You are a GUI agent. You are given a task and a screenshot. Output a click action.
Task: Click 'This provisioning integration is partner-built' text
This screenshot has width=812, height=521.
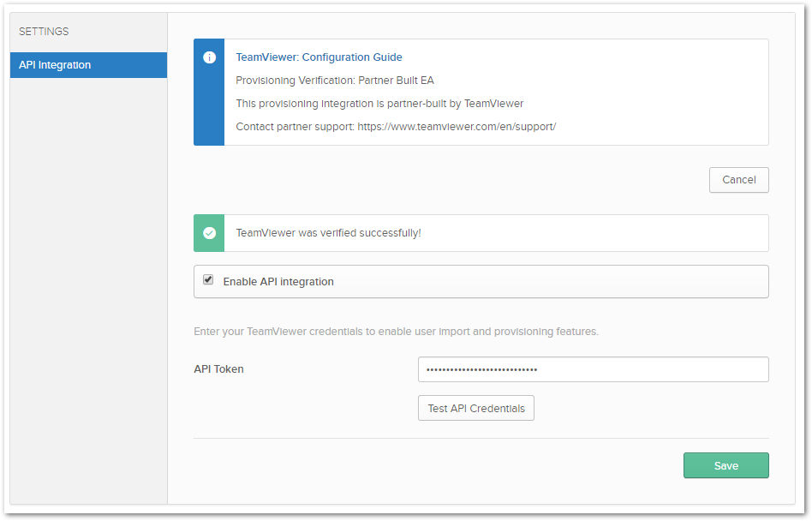[x=379, y=104]
